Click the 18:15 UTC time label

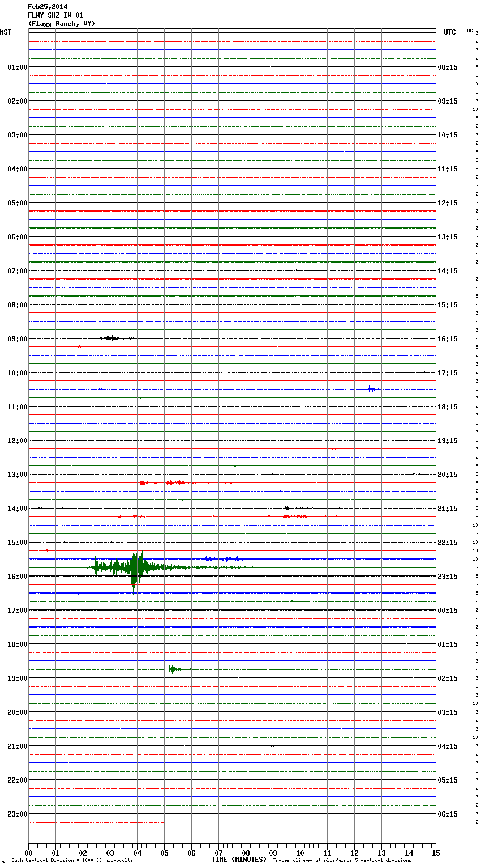[x=448, y=407]
